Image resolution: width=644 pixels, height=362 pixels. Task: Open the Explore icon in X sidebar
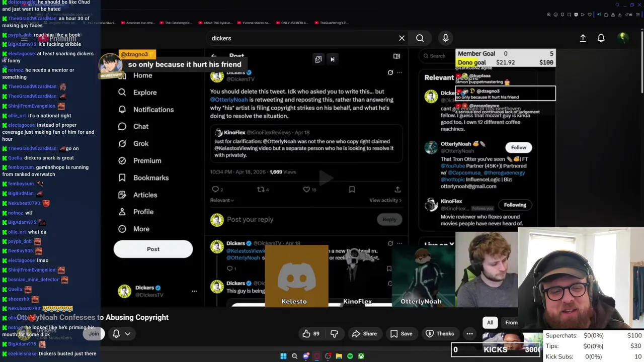coord(122,93)
